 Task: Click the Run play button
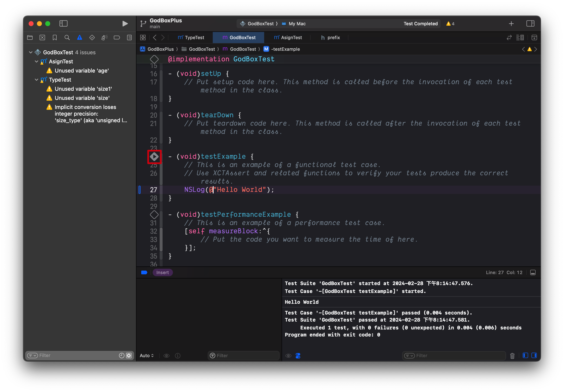(125, 24)
